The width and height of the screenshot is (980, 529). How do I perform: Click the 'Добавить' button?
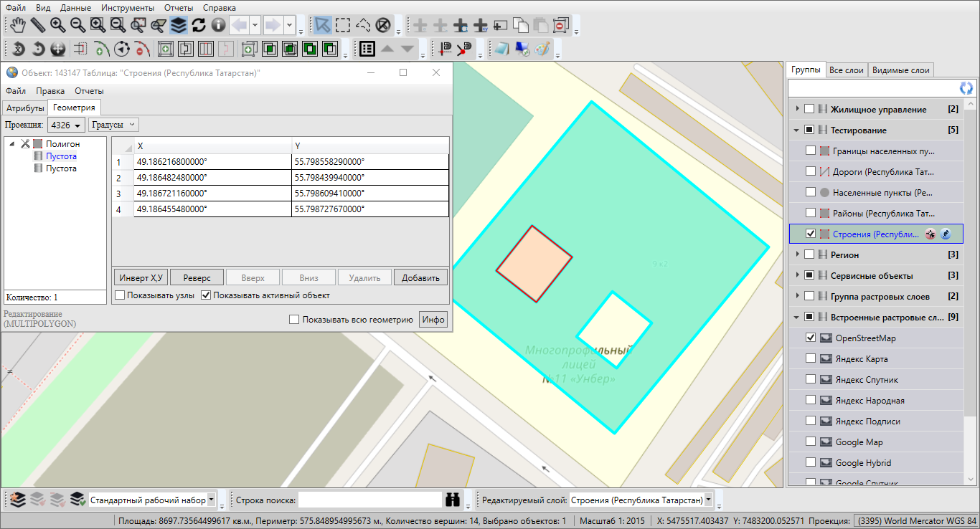[420, 277]
